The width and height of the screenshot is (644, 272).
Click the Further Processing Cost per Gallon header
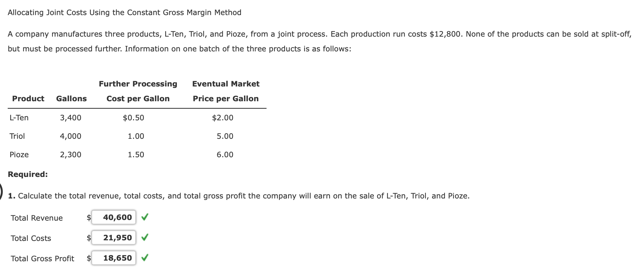[x=138, y=91]
